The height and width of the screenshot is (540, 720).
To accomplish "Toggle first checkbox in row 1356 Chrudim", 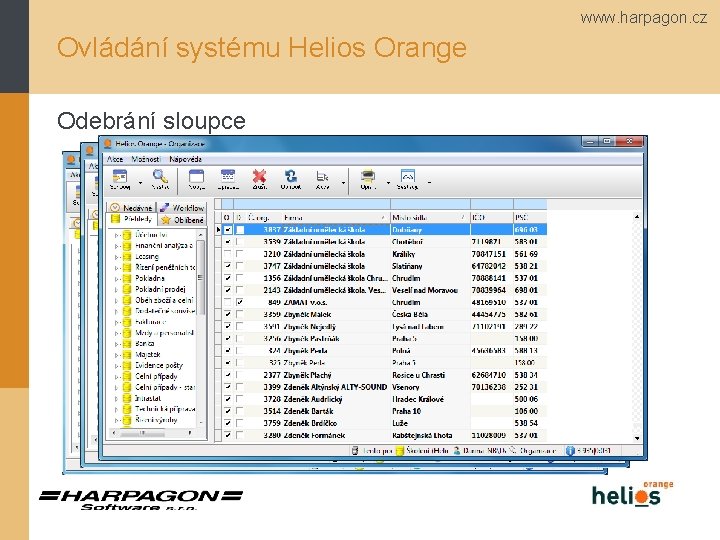I will 227,278.
